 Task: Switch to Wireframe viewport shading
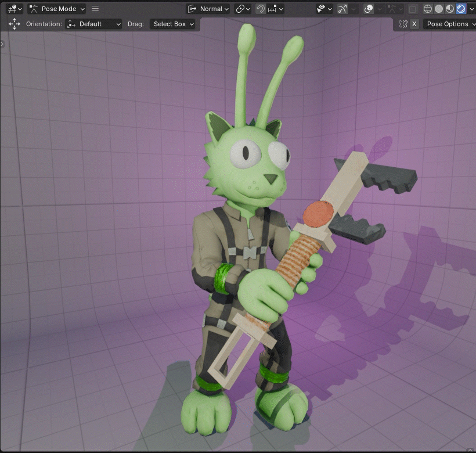click(428, 9)
